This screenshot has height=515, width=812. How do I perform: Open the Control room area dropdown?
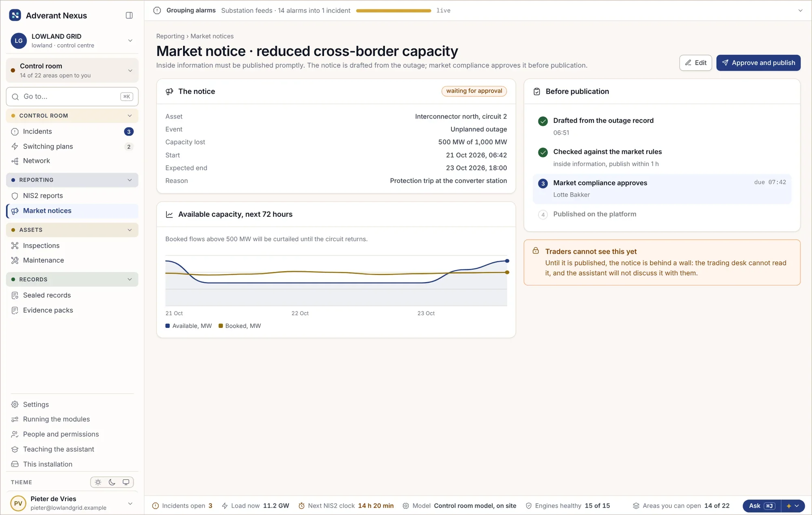click(x=72, y=70)
